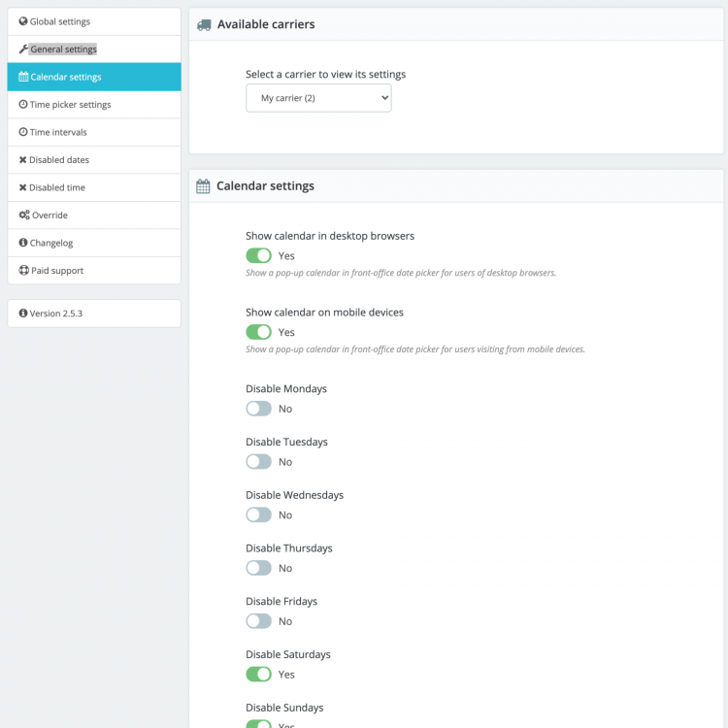The width and height of the screenshot is (728, 728).
Task: Click the clock icon next to Time picker settings
Action: tap(23, 104)
